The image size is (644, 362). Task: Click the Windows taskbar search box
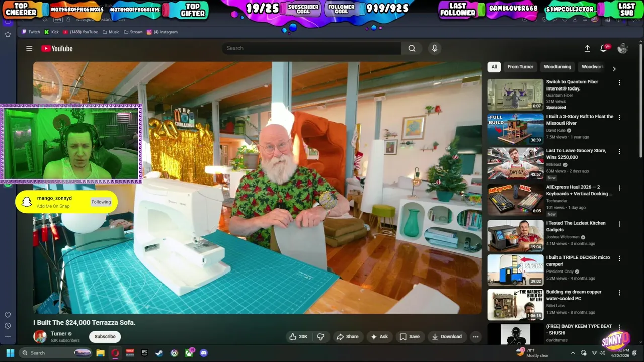coord(56,353)
